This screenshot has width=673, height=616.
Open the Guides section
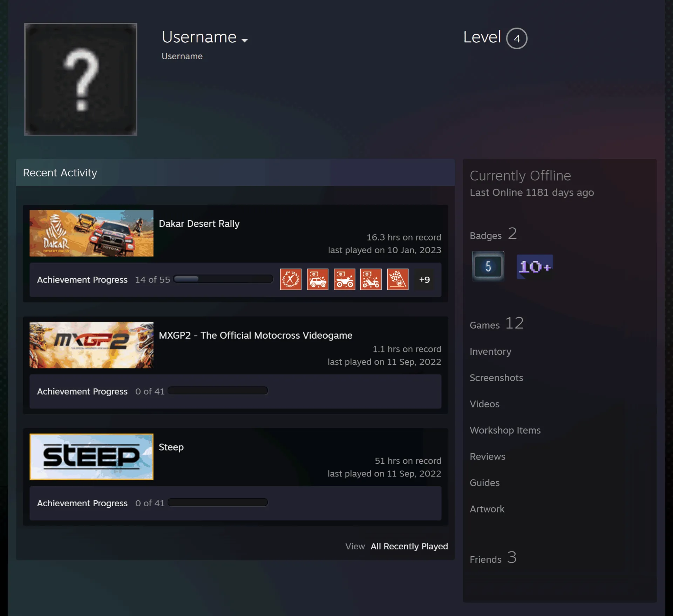tap(485, 483)
